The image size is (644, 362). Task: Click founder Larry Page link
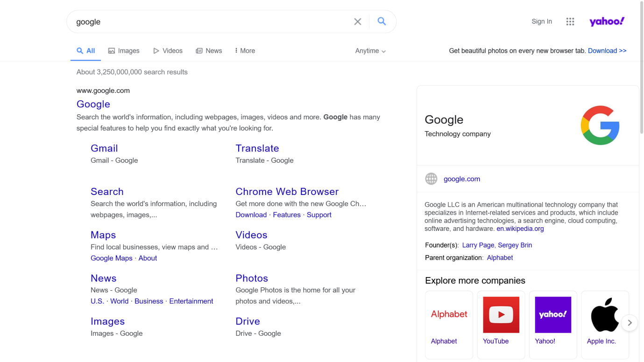pyautogui.click(x=478, y=245)
